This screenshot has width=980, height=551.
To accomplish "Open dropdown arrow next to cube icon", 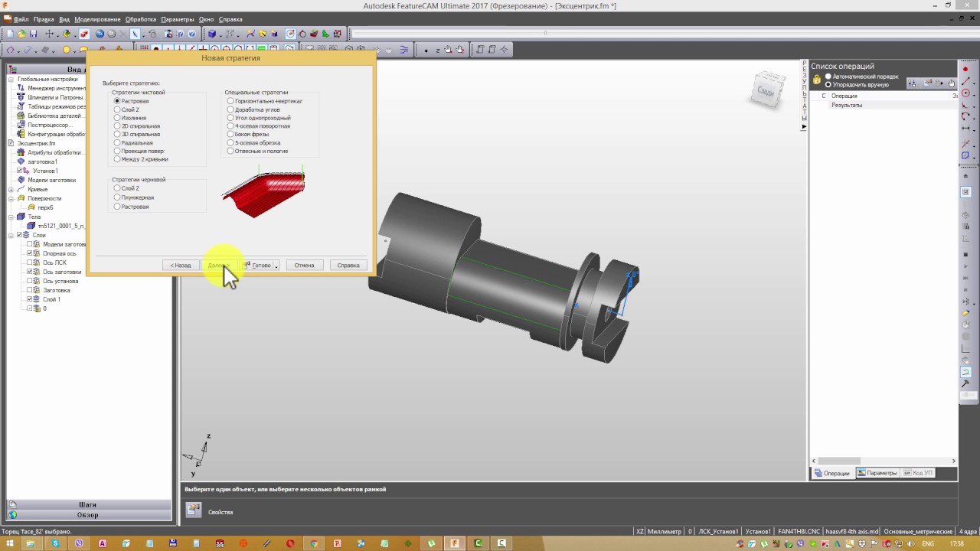I will (220, 34).
